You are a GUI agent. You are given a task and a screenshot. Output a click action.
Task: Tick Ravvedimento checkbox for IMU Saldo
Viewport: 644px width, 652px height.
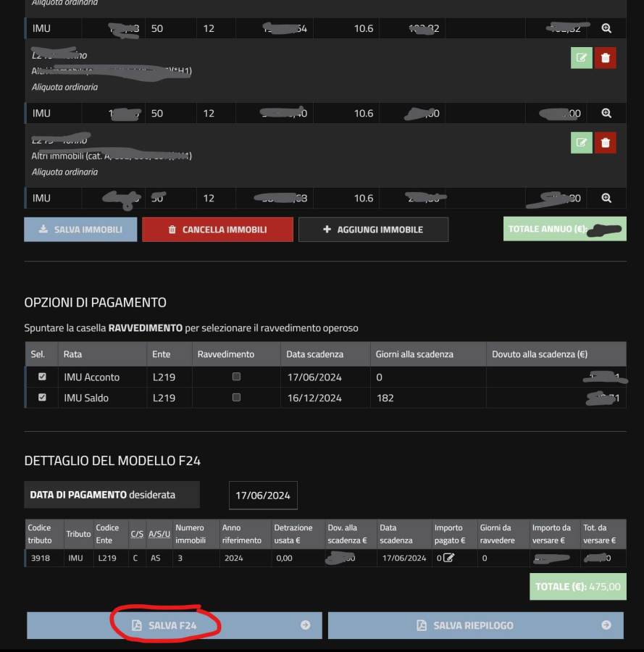coord(236,398)
